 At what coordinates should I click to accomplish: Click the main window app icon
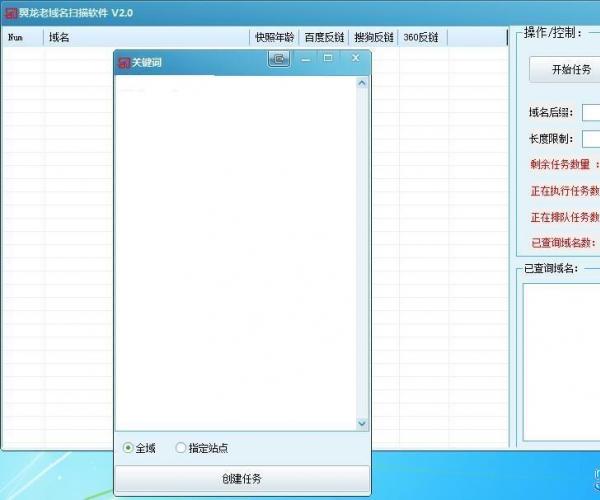tap(11, 13)
